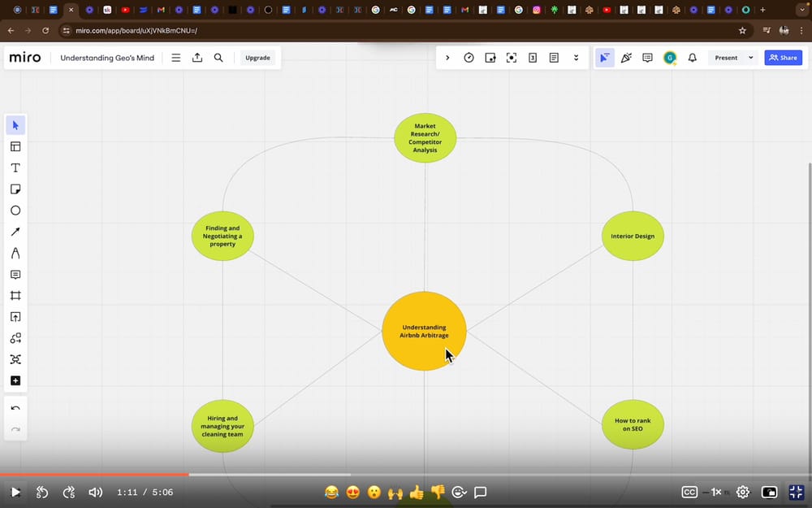Click the Present button
The image size is (812, 508).
726,58
